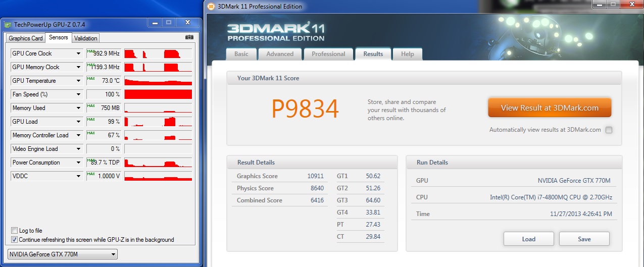This screenshot has width=644, height=267.
Task: Open the Professional tab in 3DMark
Action: 328,54
